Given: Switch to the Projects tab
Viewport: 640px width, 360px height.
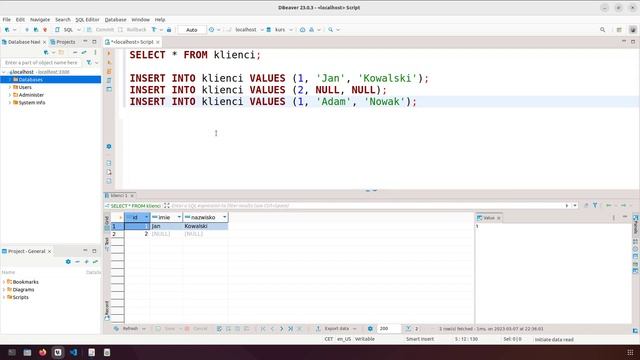Looking at the screenshot, I should pyautogui.click(x=63, y=42).
